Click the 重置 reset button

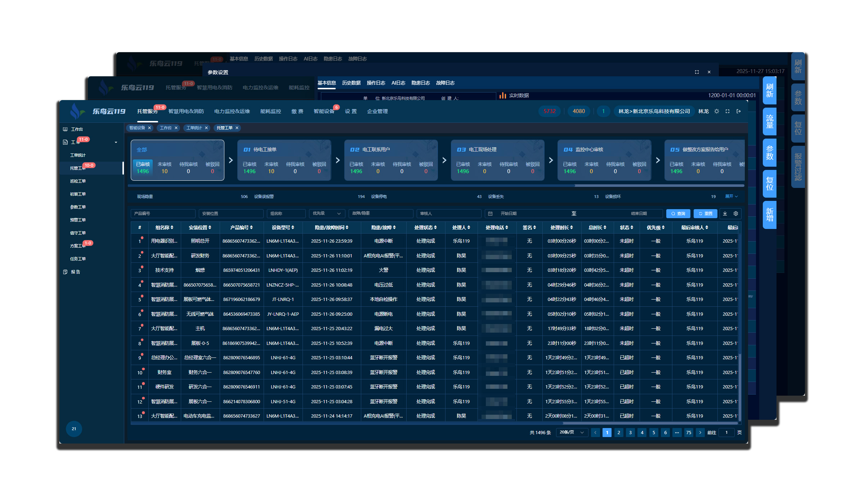pyautogui.click(x=705, y=213)
